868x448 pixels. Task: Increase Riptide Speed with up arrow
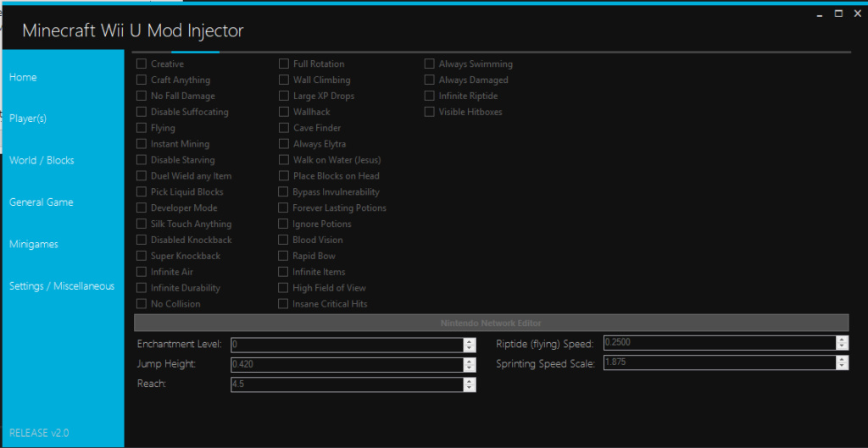point(842,340)
